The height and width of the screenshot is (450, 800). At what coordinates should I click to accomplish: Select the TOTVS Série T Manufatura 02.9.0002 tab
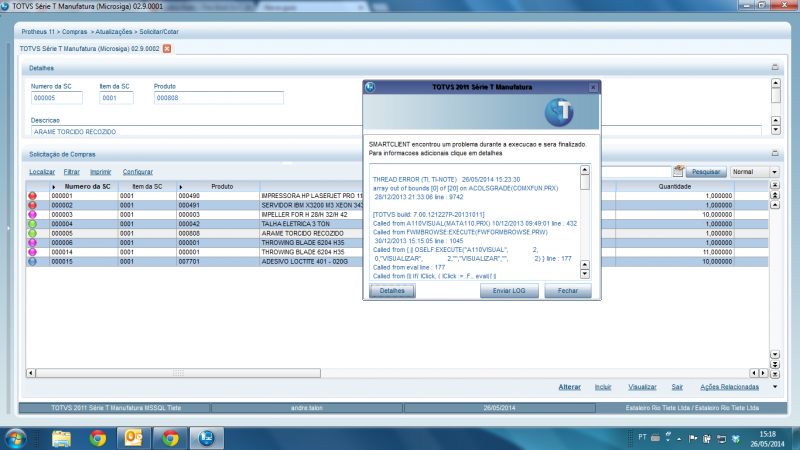pyautogui.click(x=89, y=48)
